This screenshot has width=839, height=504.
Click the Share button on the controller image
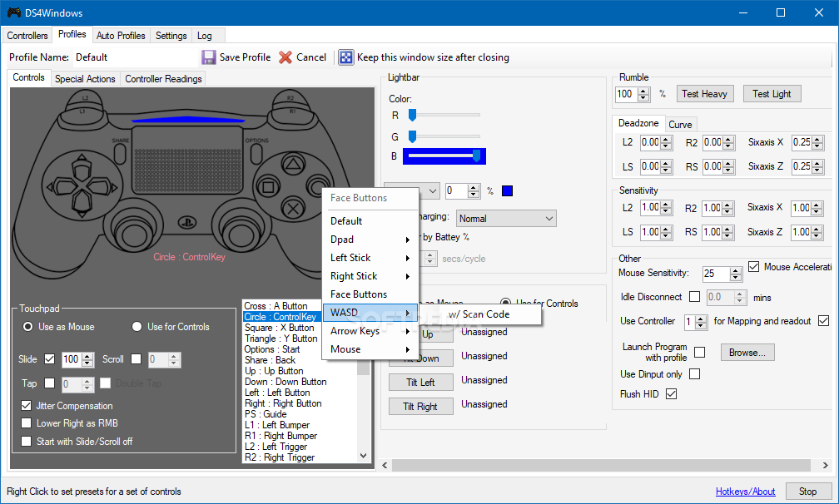[120, 153]
